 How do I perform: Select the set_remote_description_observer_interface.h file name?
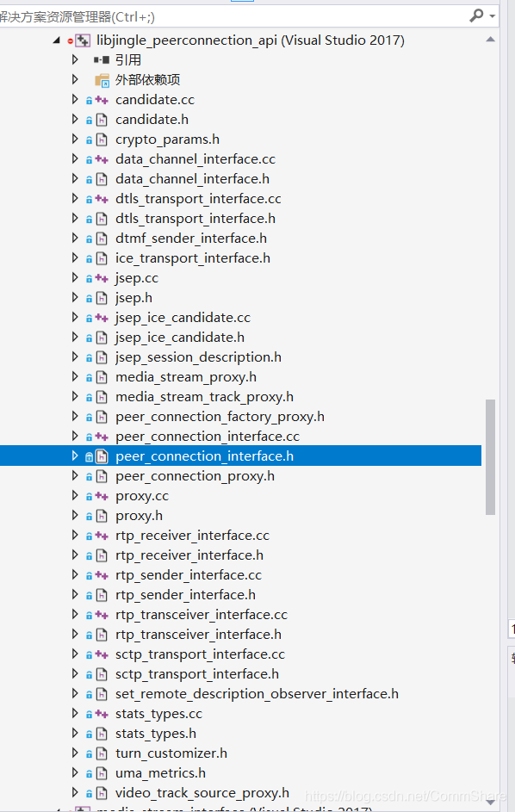[x=257, y=694]
